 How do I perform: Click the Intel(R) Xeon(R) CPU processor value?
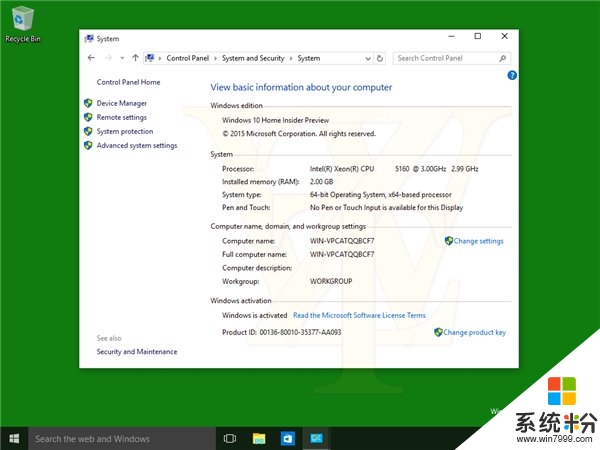click(394, 169)
